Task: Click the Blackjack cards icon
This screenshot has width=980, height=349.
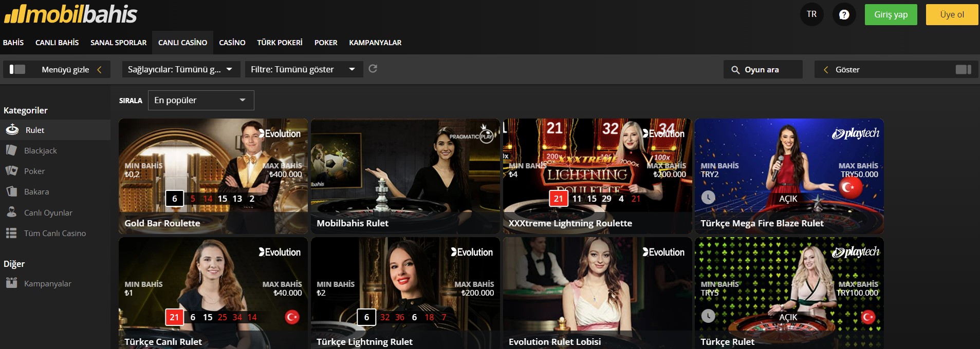Action: click(x=11, y=150)
